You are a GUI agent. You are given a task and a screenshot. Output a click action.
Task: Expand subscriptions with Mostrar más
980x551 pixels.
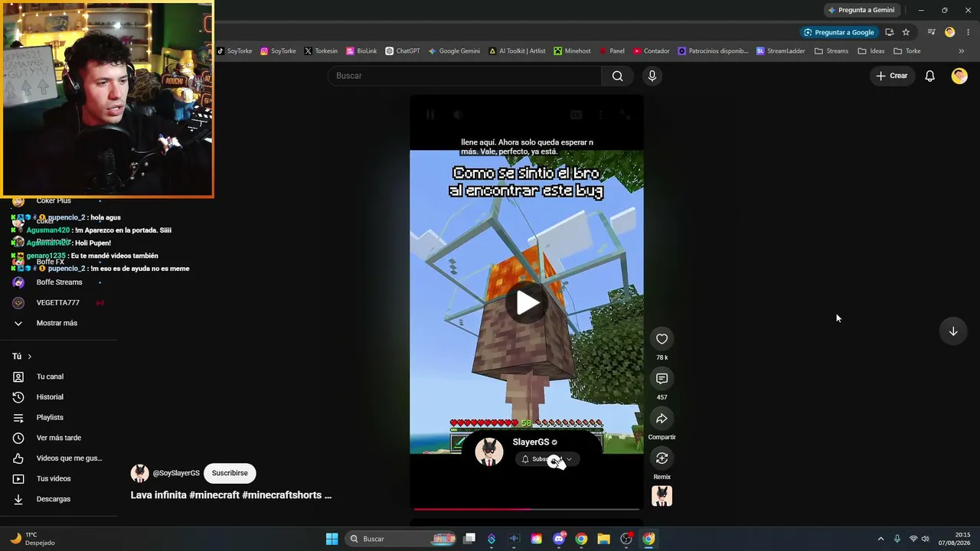[58, 323]
